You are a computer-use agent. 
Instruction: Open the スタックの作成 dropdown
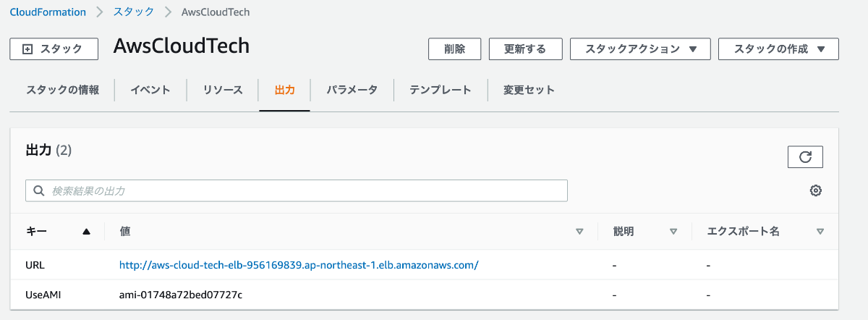point(778,49)
